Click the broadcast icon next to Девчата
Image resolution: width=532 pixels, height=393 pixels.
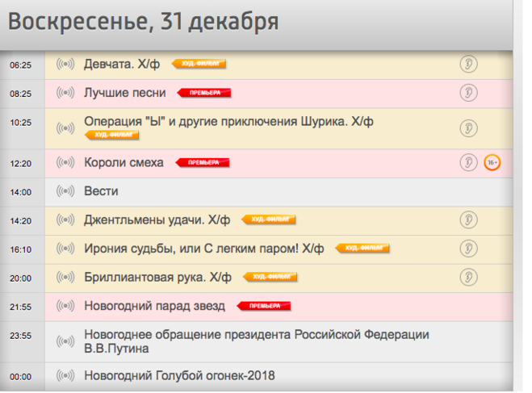click(65, 64)
